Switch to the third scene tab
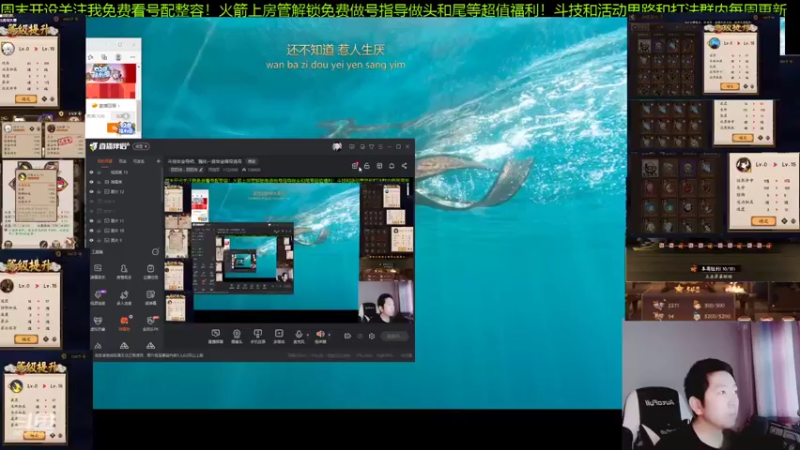800x450 pixels. pos(139,161)
